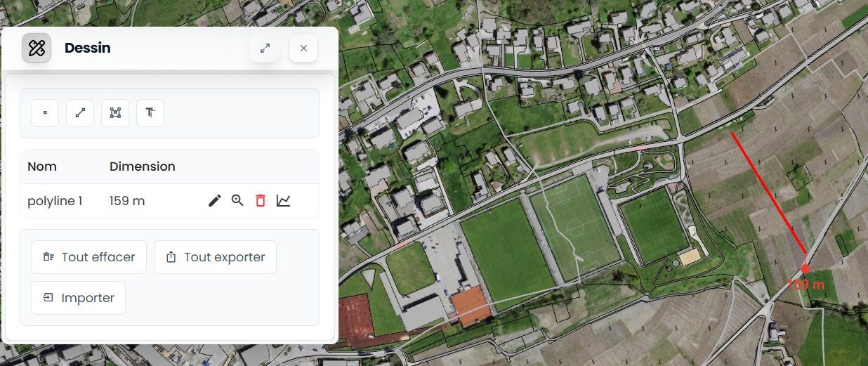This screenshot has height=366, width=868.
Task: Open the Importer dialog
Action: [79, 298]
